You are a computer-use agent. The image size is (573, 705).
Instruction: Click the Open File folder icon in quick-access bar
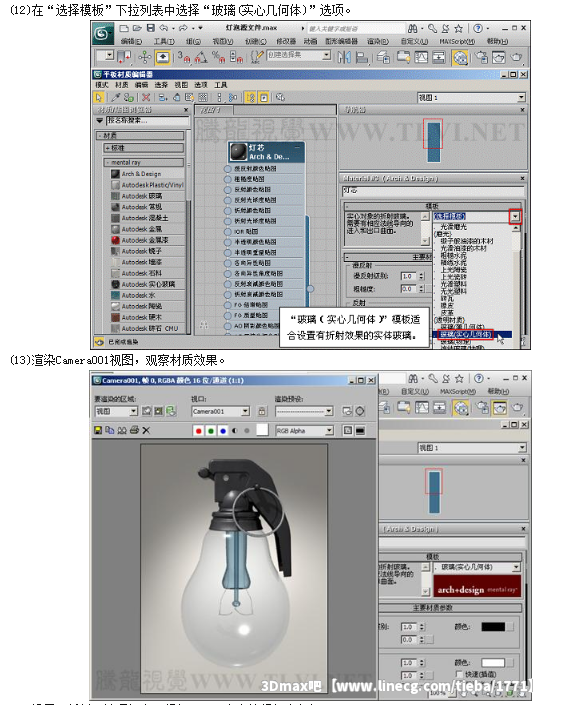(137, 28)
